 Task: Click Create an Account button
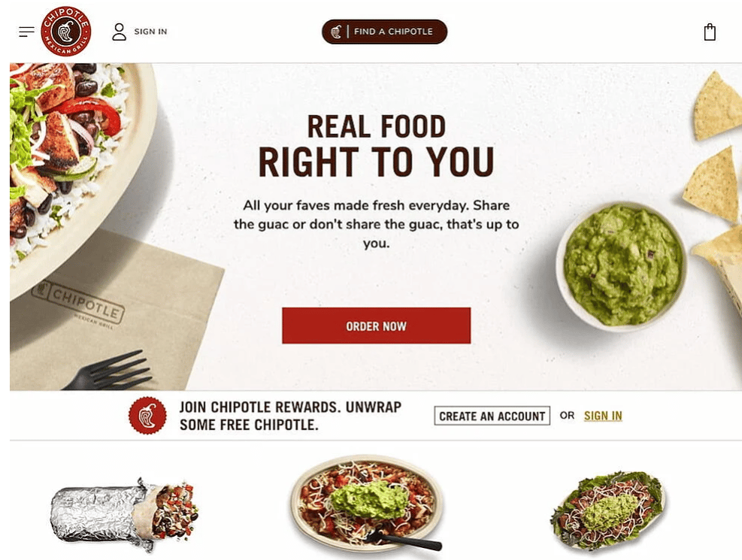coord(492,416)
